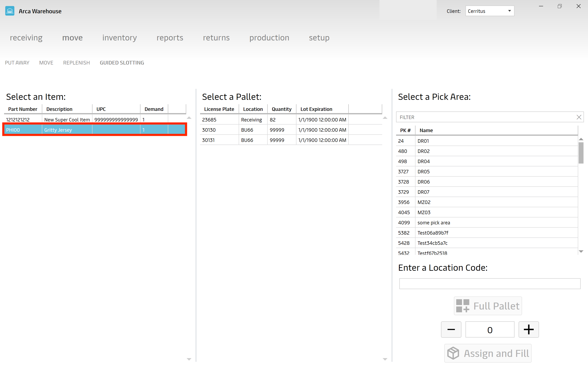This screenshot has width=588, height=392.
Task: Click the Arca Warehouse app logo icon
Action: (10, 11)
